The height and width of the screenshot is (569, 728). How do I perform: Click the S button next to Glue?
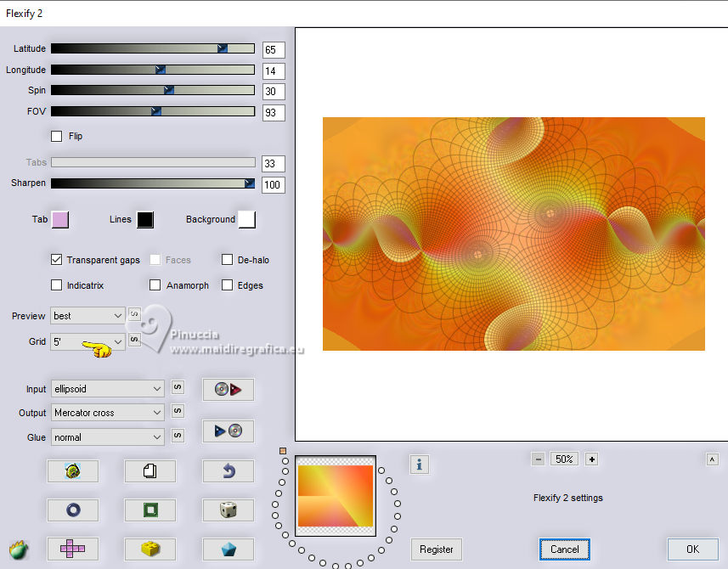[178, 436]
